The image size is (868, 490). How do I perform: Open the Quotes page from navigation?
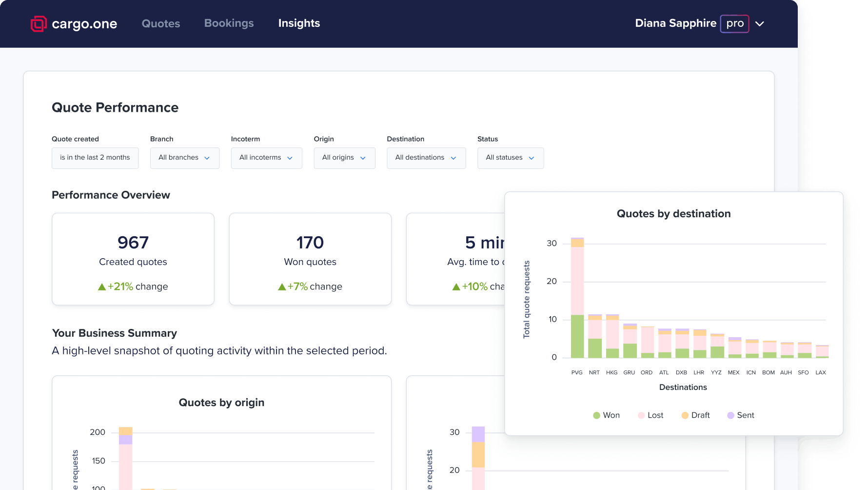[160, 23]
